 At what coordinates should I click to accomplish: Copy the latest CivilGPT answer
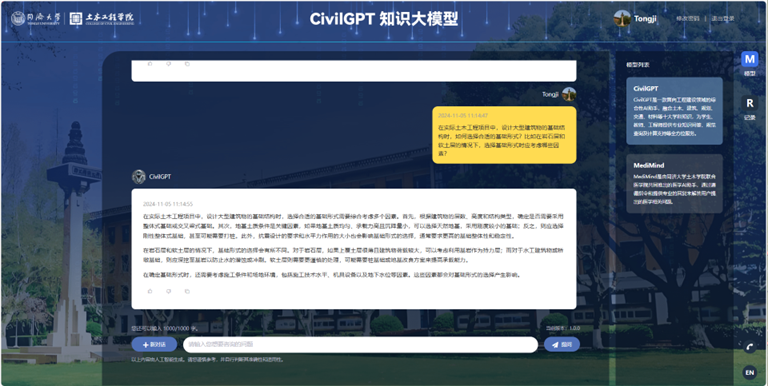click(187, 291)
